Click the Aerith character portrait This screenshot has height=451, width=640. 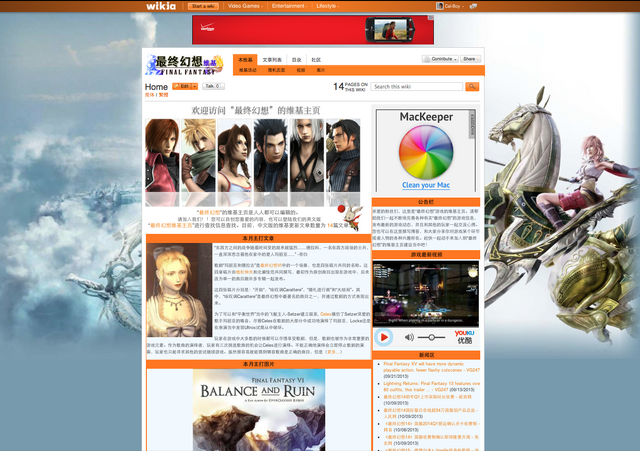[x=234, y=156]
